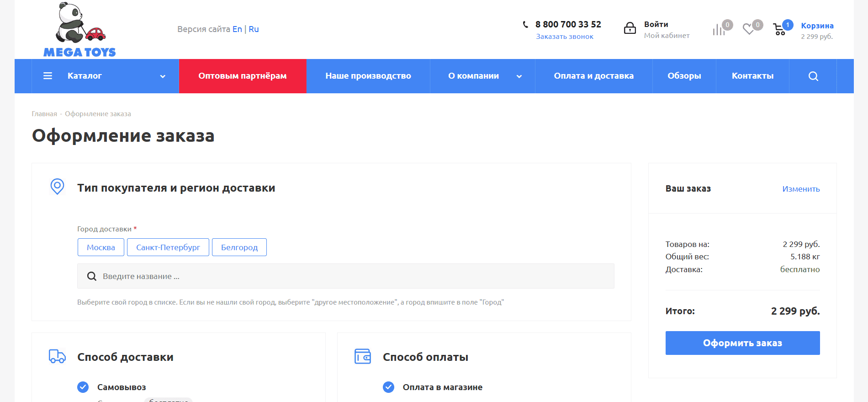Pick Санкт-Петербург as delivery city
This screenshot has width=868, height=402.
pyautogui.click(x=168, y=247)
